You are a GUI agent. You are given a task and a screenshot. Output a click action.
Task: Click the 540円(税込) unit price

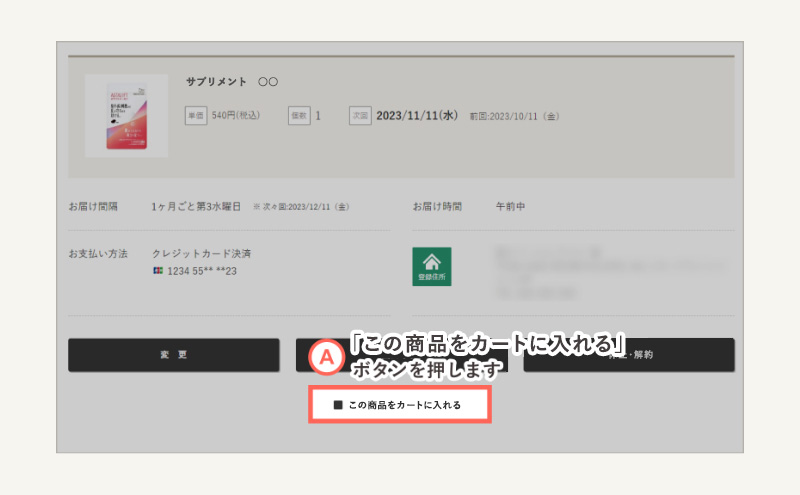coord(236,116)
